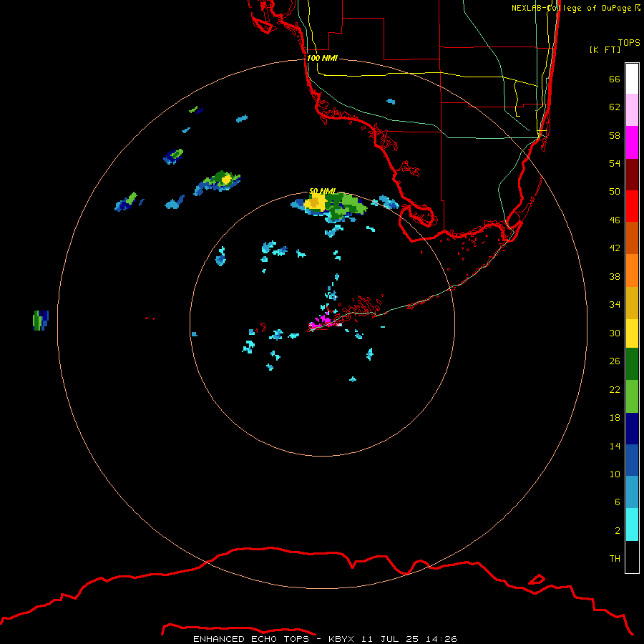The height and width of the screenshot is (644, 644).
Task: Click the "6" legend value
Action: pyautogui.click(x=618, y=502)
